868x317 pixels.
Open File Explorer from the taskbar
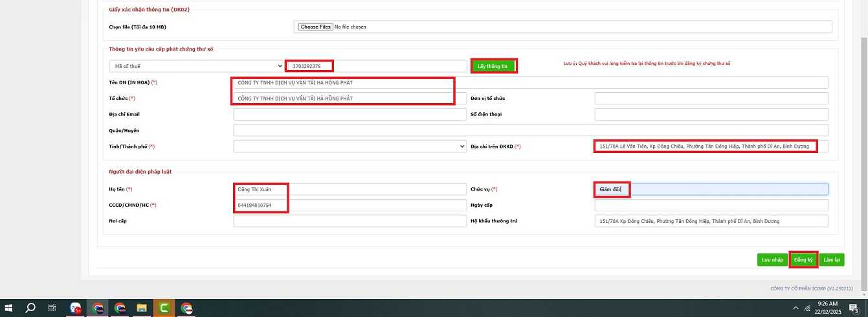coord(141,309)
